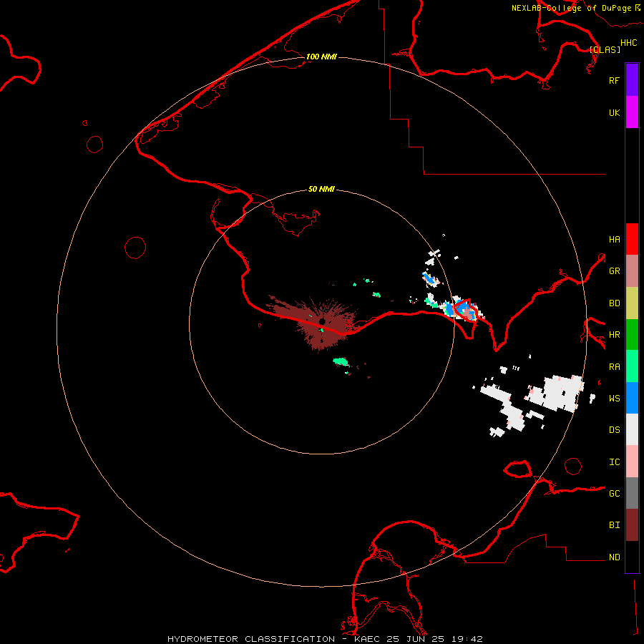Click the green rain echo south of the radar
The width and height of the screenshot is (644, 644).
point(341,362)
